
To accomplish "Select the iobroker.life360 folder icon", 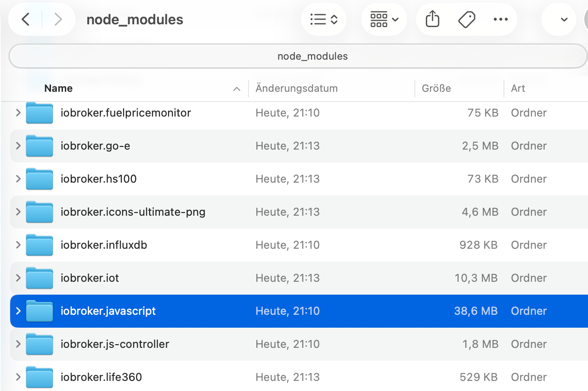I will [x=40, y=377].
